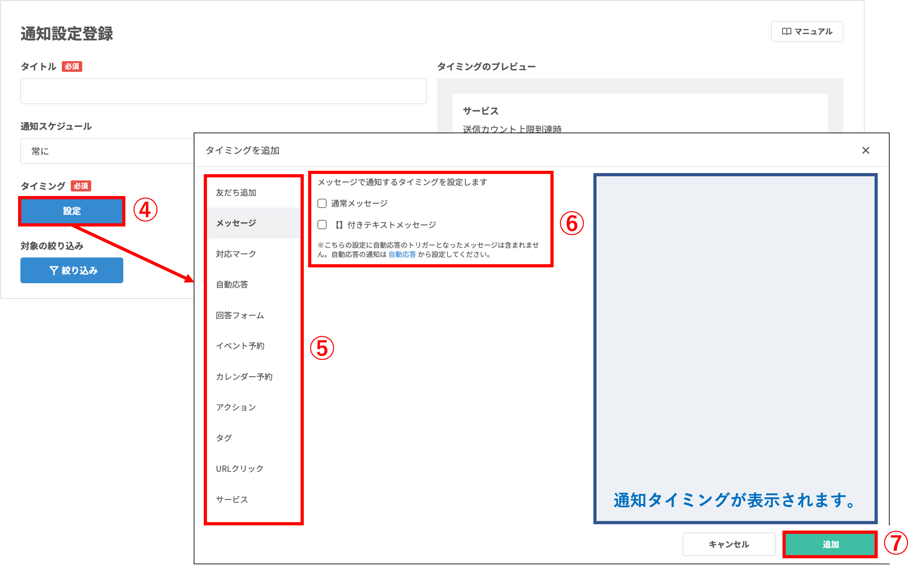
Task: Select 友だち追加 in the timing list
Action: (236, 192)
